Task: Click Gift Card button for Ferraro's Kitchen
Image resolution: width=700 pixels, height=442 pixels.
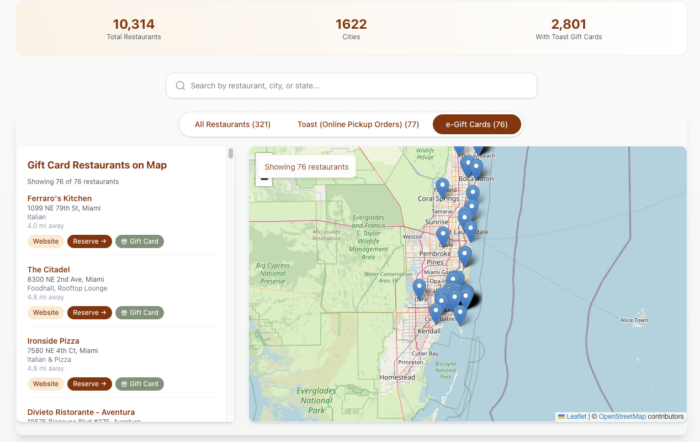Action: (139, 241)
